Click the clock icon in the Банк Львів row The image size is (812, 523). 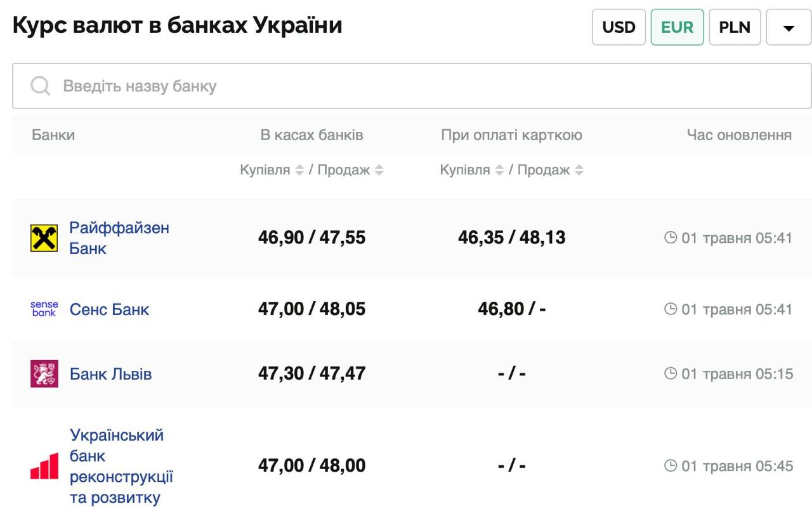[672, 374]
